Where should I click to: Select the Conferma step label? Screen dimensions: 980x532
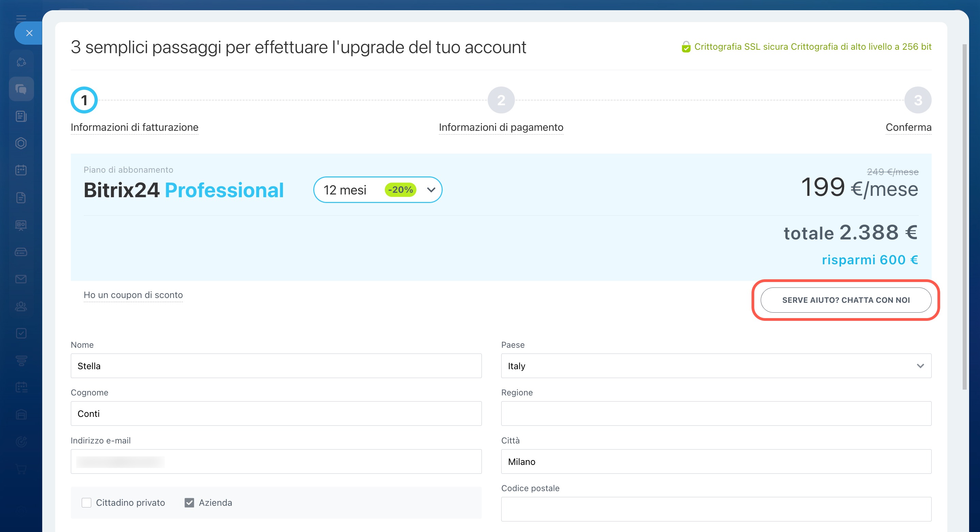click(x=908, y=127)
